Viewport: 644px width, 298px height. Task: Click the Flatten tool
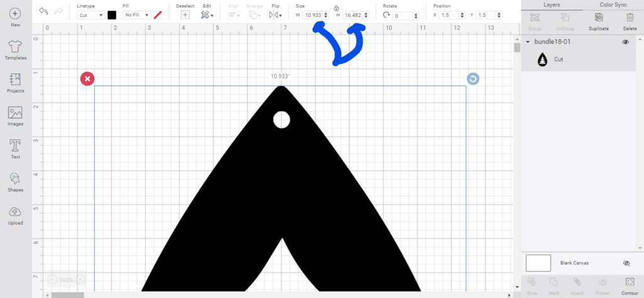point(602,282)
